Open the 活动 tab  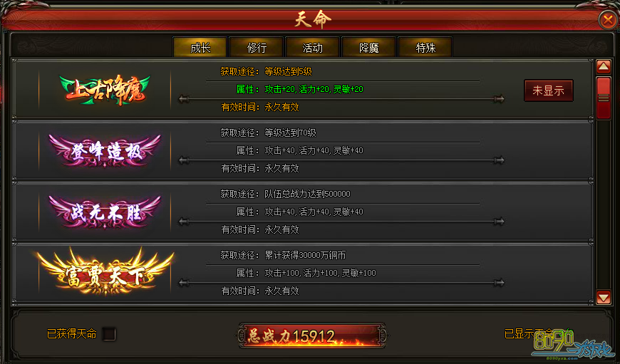coord(313,48)
